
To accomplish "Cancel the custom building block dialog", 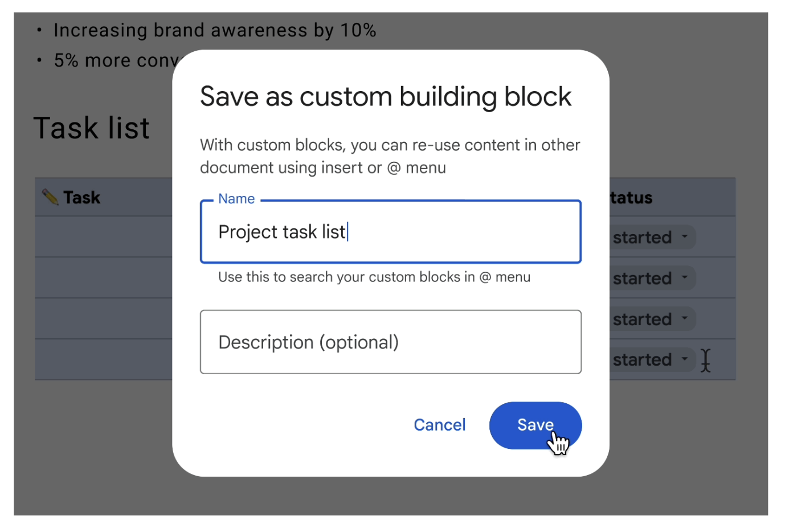I will click(x=439, y=425).
